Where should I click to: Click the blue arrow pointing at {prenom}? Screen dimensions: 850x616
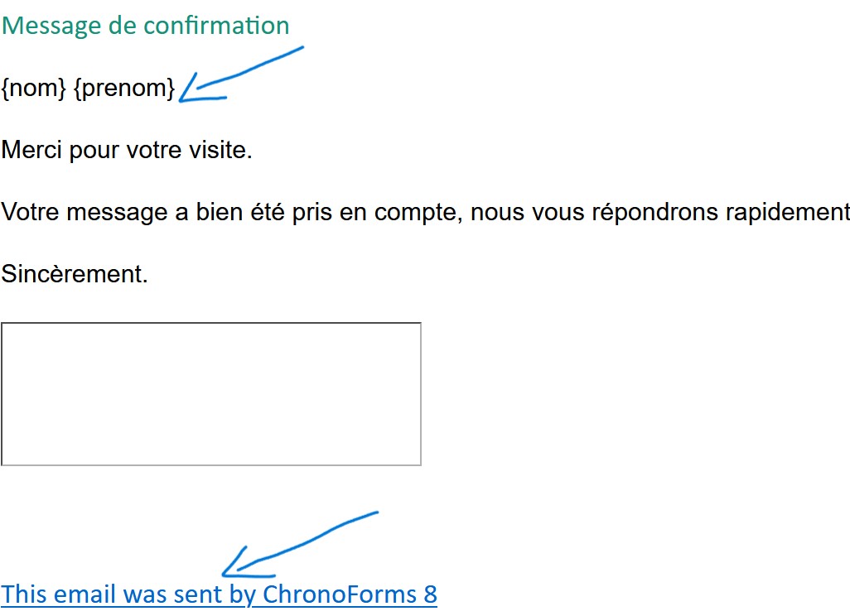click(240, 73)
